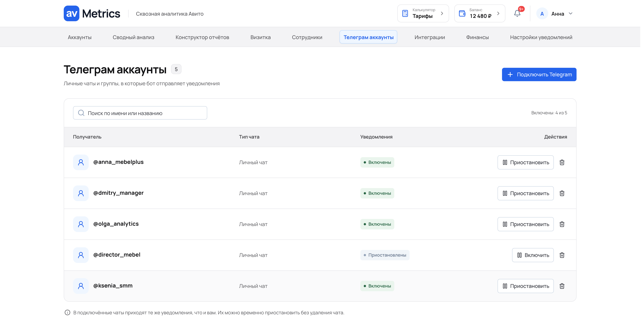Delete the @ksenia_smm chat via trash icon

562,286
